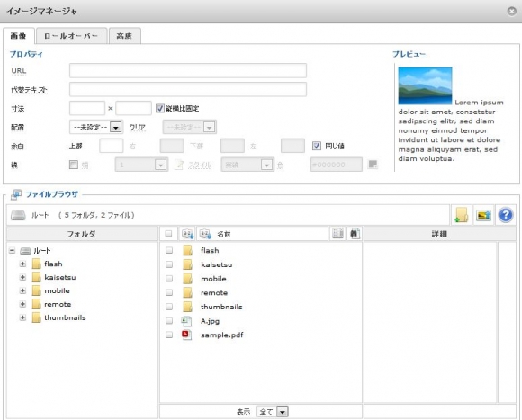The image size is (522, 420).
Task: Switch to the 高度 tab
Action: (125, 36)
